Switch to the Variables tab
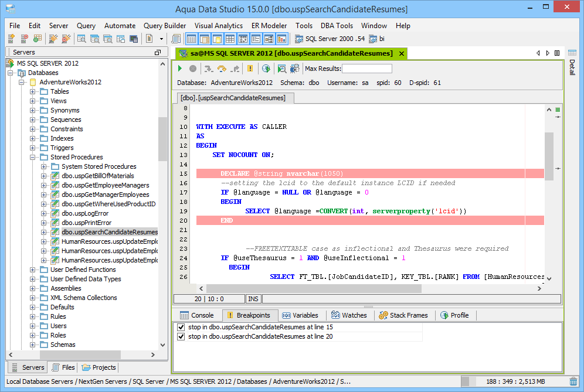 point(300,315)
